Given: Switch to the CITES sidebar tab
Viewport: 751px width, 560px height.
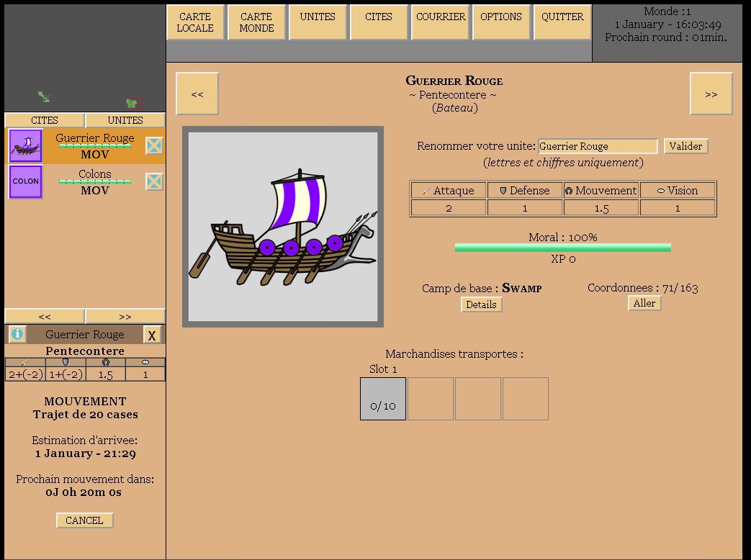Looking at the screenshot, I should click(x=45, y=120).
